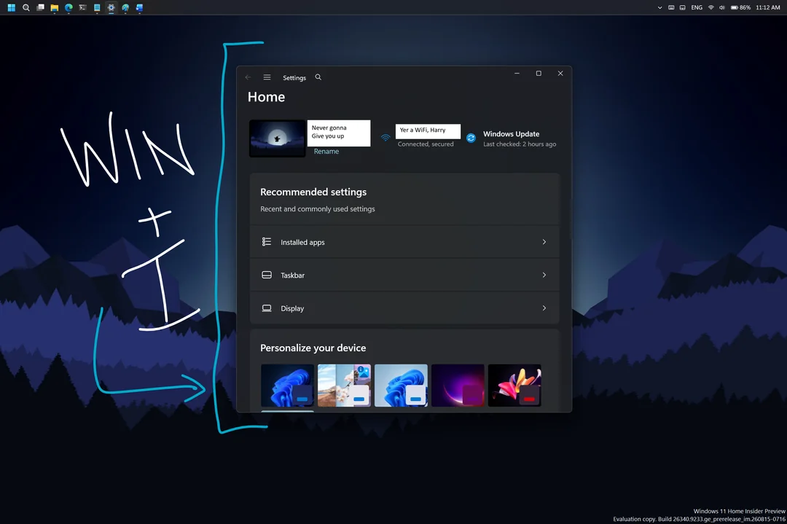Minimize the Settings window
Screen dimensions: 787x524
point(517,73)
